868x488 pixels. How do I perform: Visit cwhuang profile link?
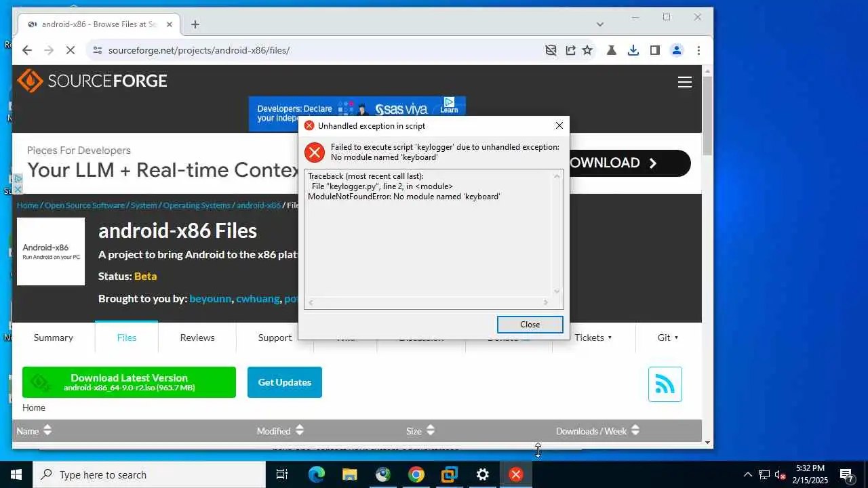258,298
